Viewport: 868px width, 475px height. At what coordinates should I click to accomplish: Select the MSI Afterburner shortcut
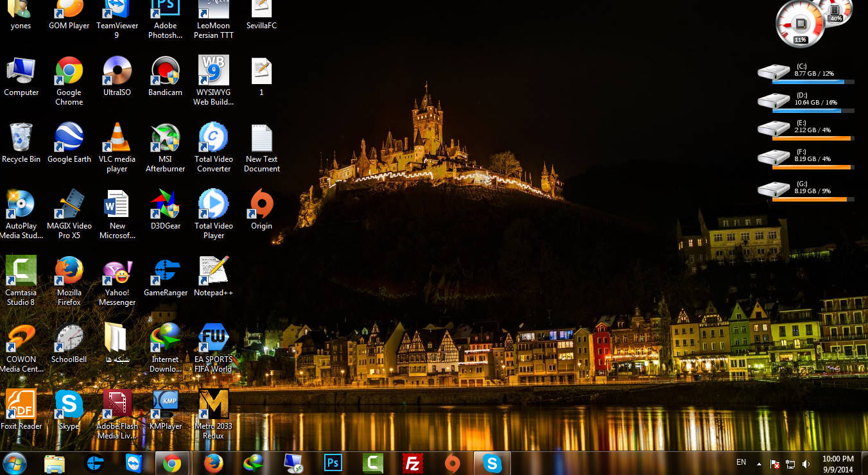pyautogui.click(x=165, y=148)
